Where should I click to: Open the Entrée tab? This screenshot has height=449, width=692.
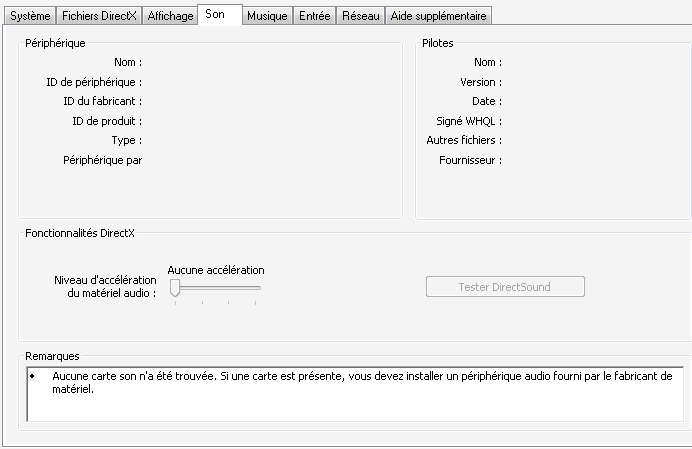pyautogui.click(x=314, y=16)
